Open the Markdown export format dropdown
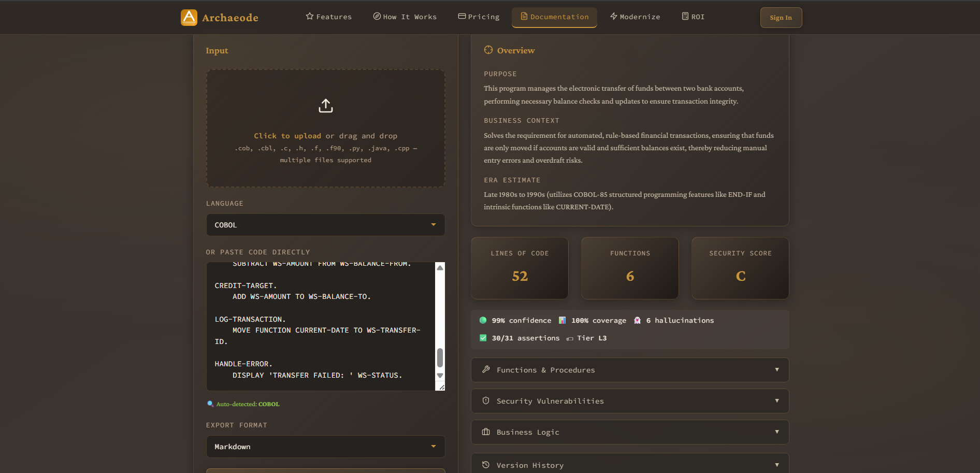The image size is (980, 473). coord(326,447)
